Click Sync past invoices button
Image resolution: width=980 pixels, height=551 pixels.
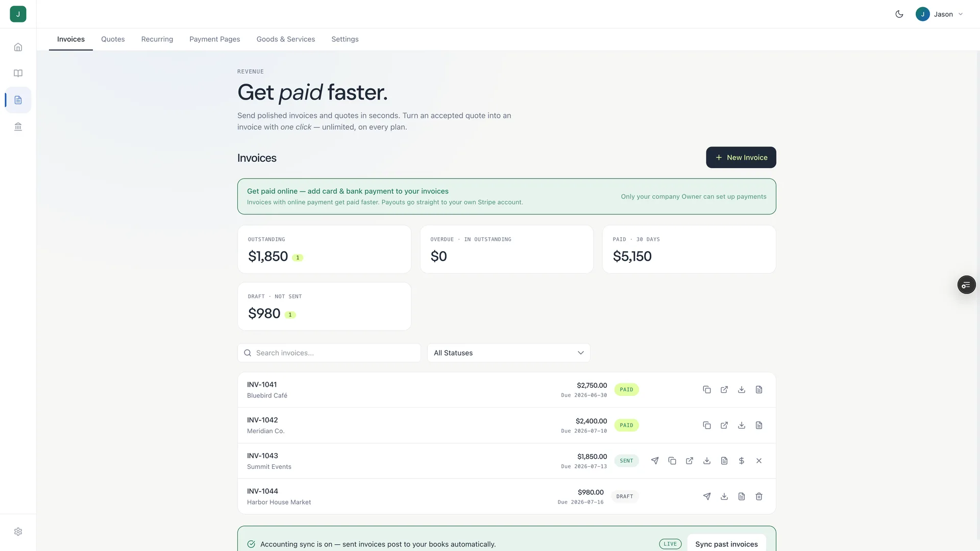click(x=726, y=544)
